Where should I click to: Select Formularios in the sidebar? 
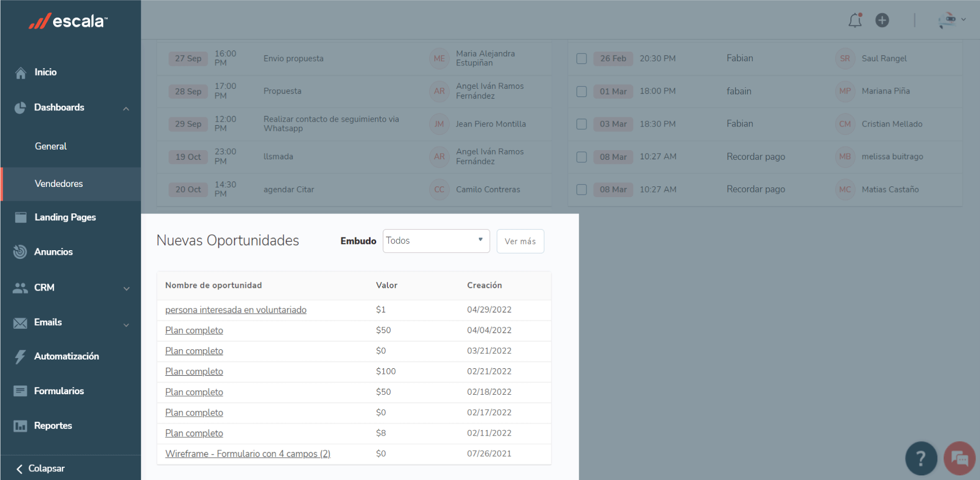pyautogui.click(x=59, y=391)
